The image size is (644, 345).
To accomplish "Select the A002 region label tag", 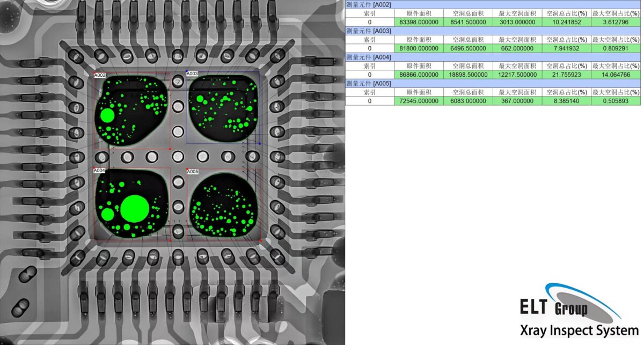I will (99, 76).
